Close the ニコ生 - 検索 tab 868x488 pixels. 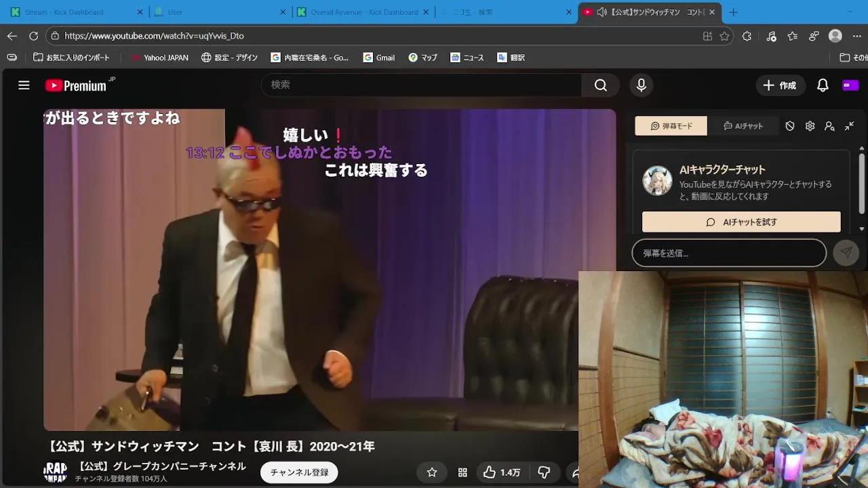coord(569,12)
